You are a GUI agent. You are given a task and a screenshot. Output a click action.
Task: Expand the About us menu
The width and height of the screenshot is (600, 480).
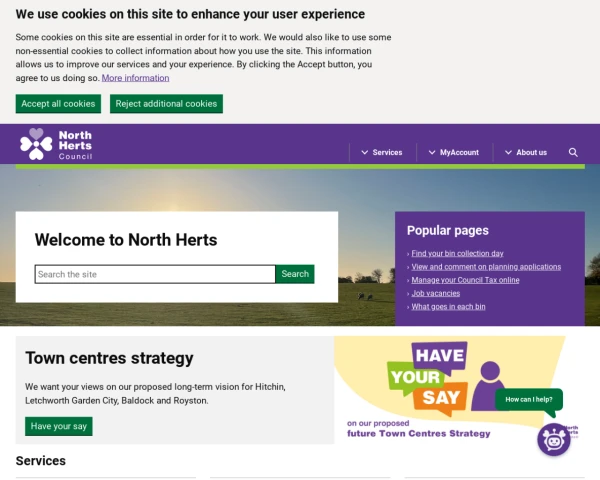[x=526, y=152]
